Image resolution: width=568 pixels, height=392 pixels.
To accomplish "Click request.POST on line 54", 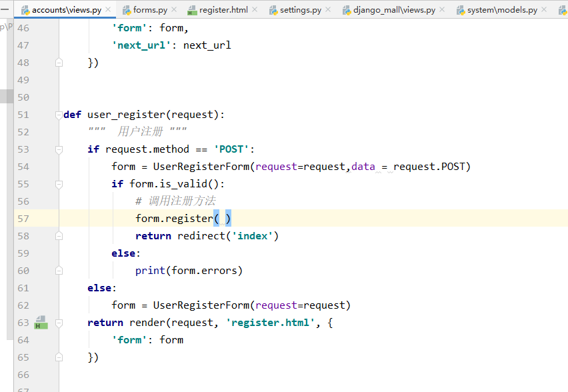I will coord(429,167).
